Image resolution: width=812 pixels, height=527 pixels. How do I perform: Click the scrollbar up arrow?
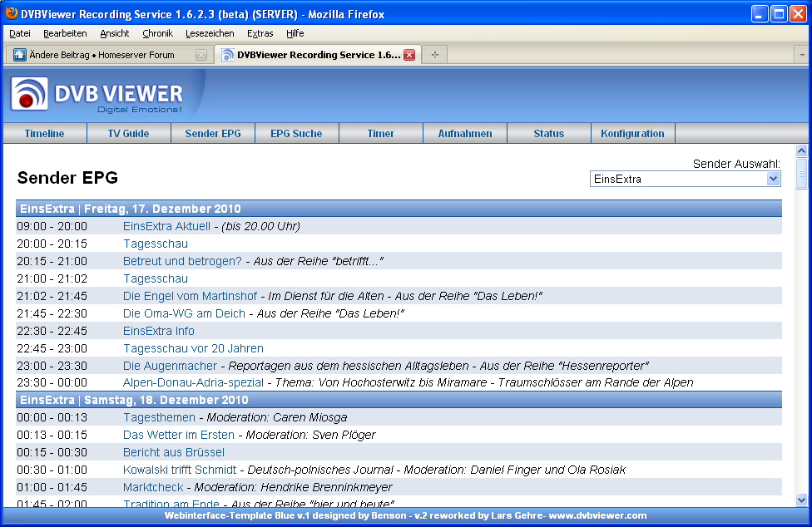pyautogui.click(x=801, y=151)
